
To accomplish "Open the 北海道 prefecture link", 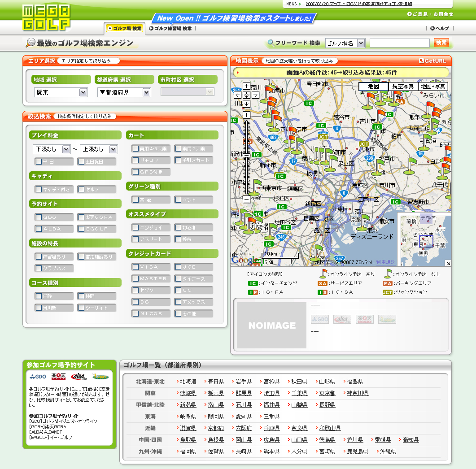I will tap(188, 382).
